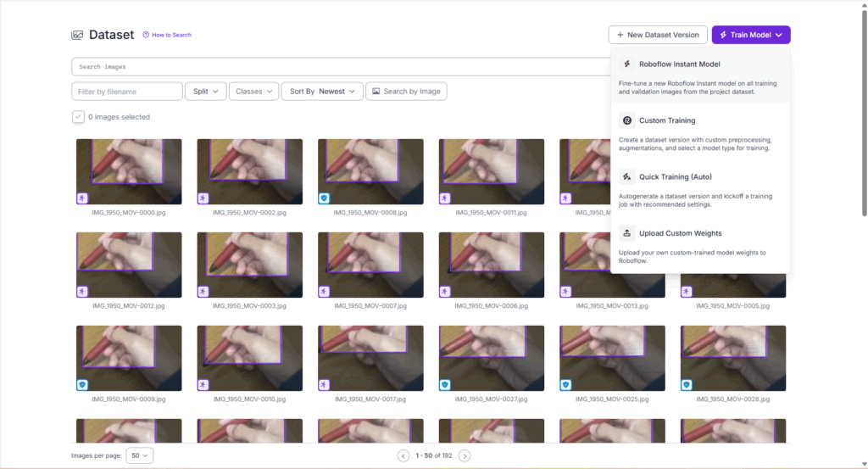Click the Filter by filename field
Image resolution: width=868 pixels, height=469 pixels.
127,92
